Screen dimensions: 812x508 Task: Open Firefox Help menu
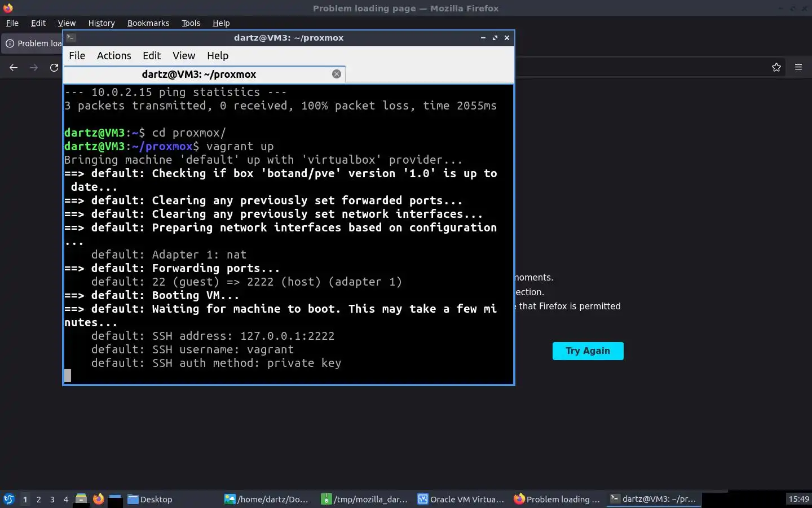pos(221,23)
